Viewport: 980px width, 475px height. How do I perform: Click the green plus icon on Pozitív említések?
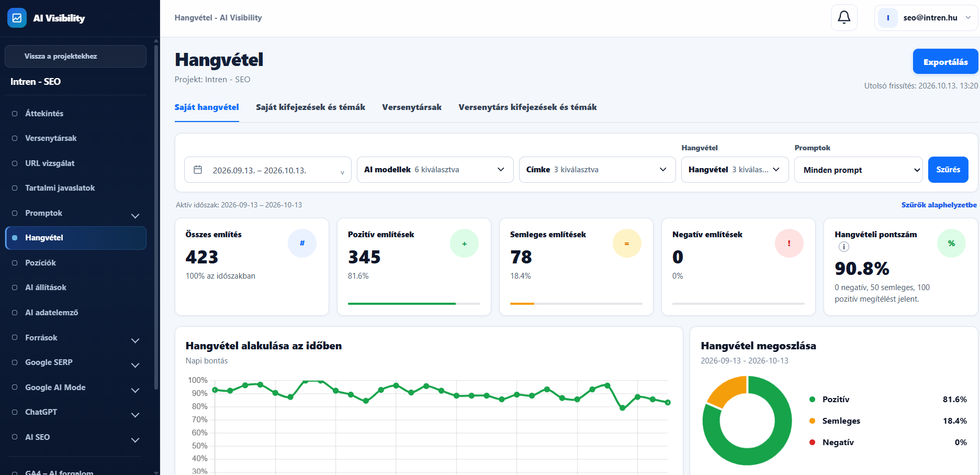[464, 243]
